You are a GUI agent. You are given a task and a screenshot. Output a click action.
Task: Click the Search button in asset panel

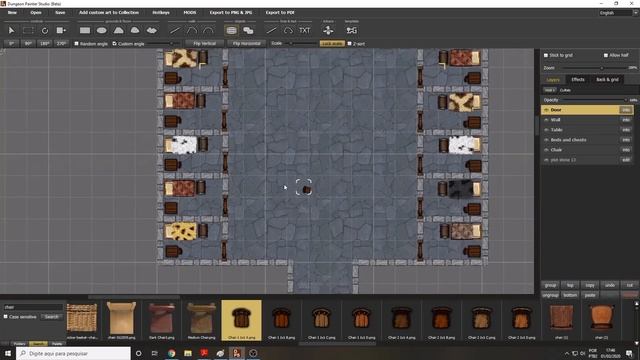pos(51,316)
